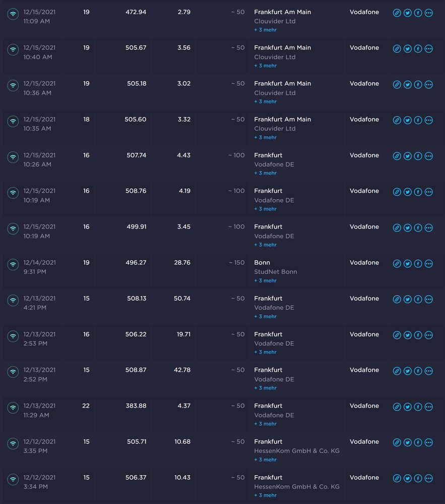Expand '+ 3 mehr' in the 11:29 AM 12/13 row
The height and width of the screenshot is (504, 445).
265,424
